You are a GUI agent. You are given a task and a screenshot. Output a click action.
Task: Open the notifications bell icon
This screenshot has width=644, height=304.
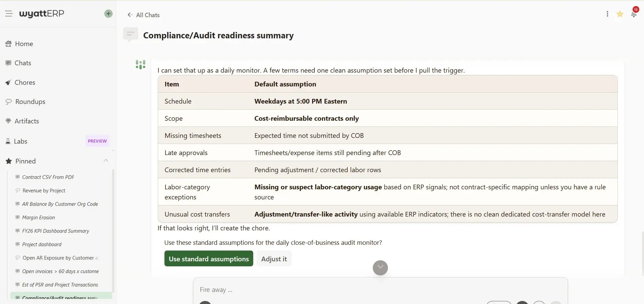click(634, 14)
